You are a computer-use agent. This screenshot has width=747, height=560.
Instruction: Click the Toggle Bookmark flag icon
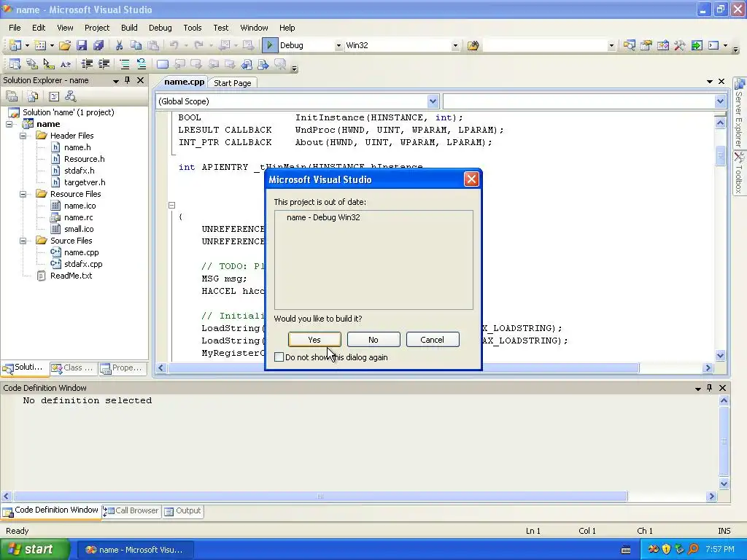tap(162, 64)
